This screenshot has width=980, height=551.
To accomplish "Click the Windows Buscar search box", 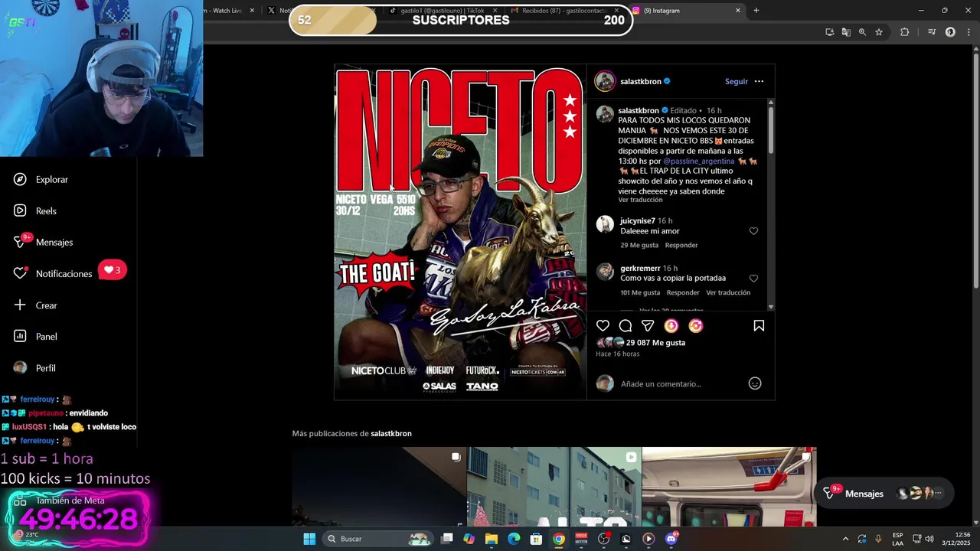I will [378, 539].
